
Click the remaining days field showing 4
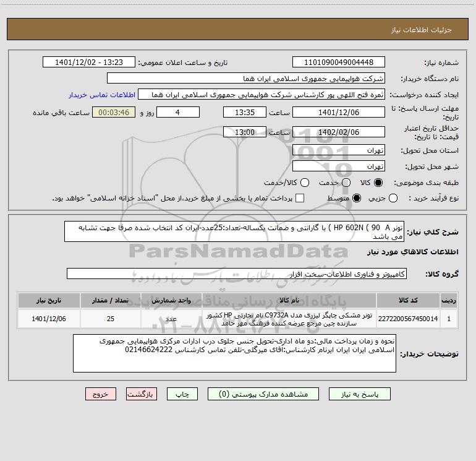coord(178,112)
